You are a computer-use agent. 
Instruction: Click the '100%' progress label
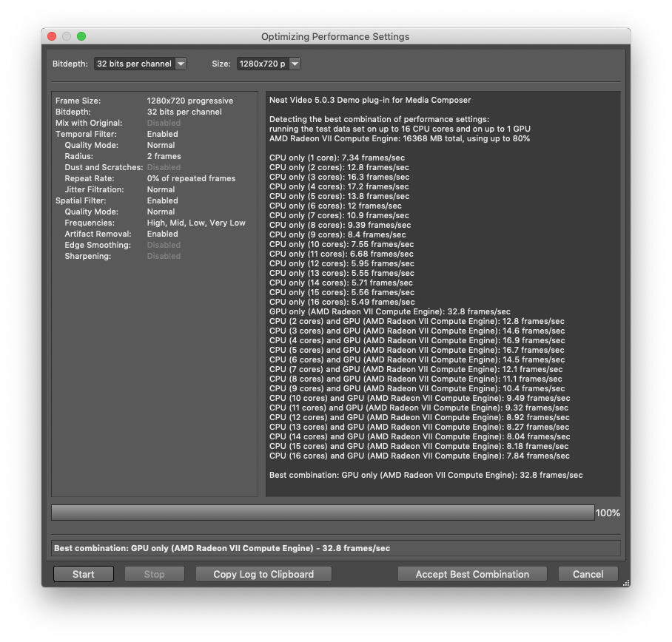608,513
